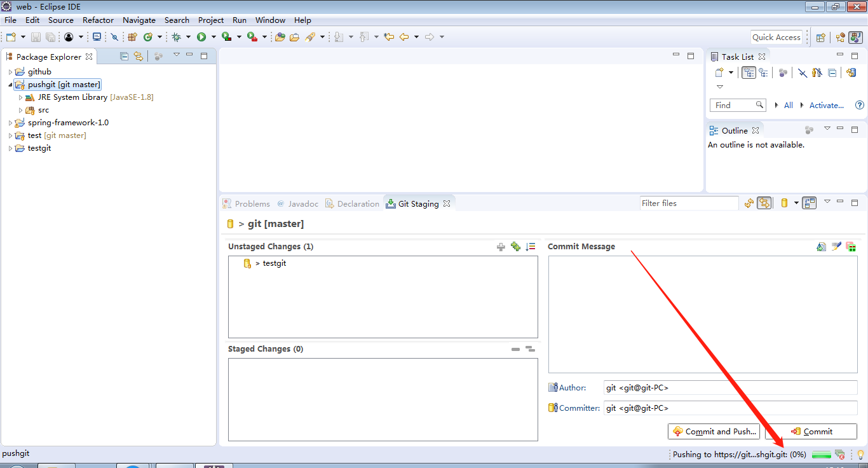
Task: Click the New Java Package icon
Action: pyautogui.click(x=132, y=37)
